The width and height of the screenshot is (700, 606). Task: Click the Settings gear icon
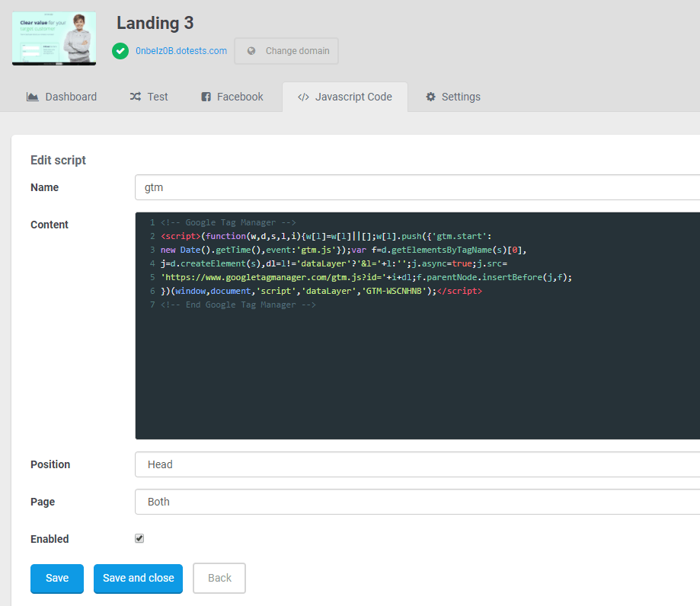click(x=430, y=97)
